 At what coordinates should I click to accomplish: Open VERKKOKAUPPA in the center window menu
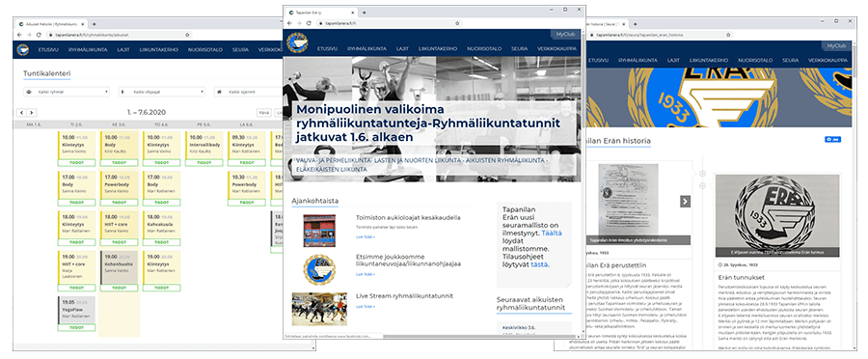[556, 49]
